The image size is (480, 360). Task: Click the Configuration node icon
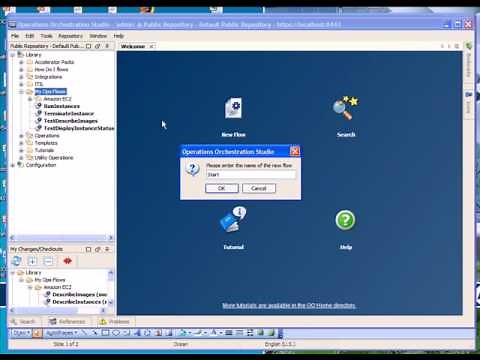[20, 165]
